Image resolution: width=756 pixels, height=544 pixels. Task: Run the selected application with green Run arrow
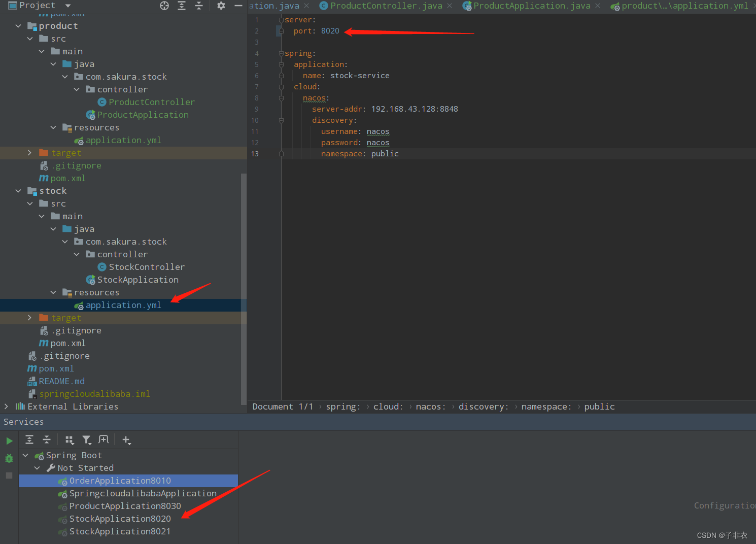point(9,440)
